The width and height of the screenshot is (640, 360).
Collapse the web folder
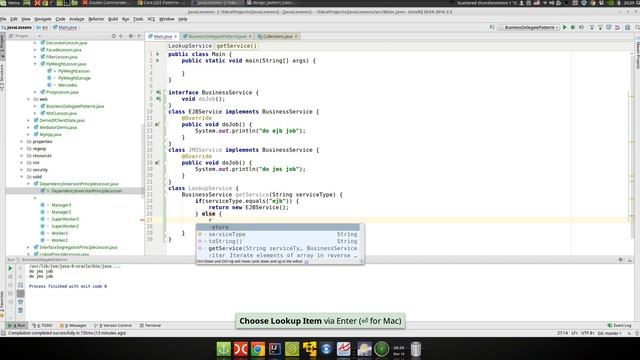pyautogui.click(x=29, y=99)
